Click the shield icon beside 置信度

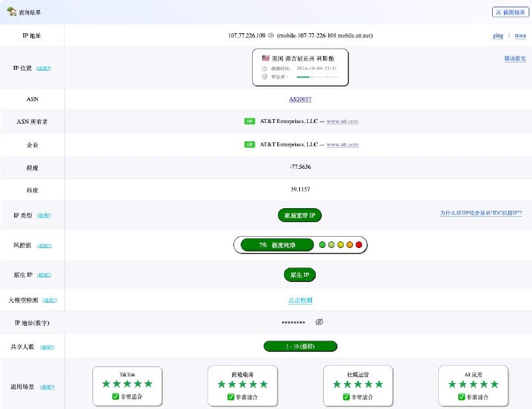coord(265,76)
